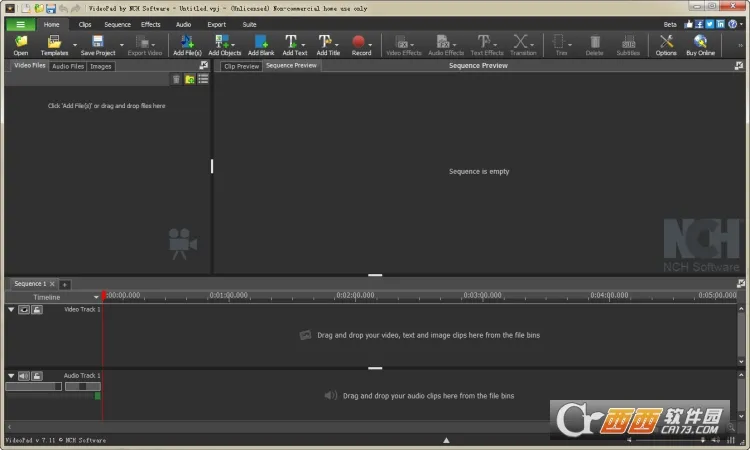Click the Audio Track 1 volume slider
Image resolution: width=750 pixels, height=450 pixels.
[x=33, y=386]
